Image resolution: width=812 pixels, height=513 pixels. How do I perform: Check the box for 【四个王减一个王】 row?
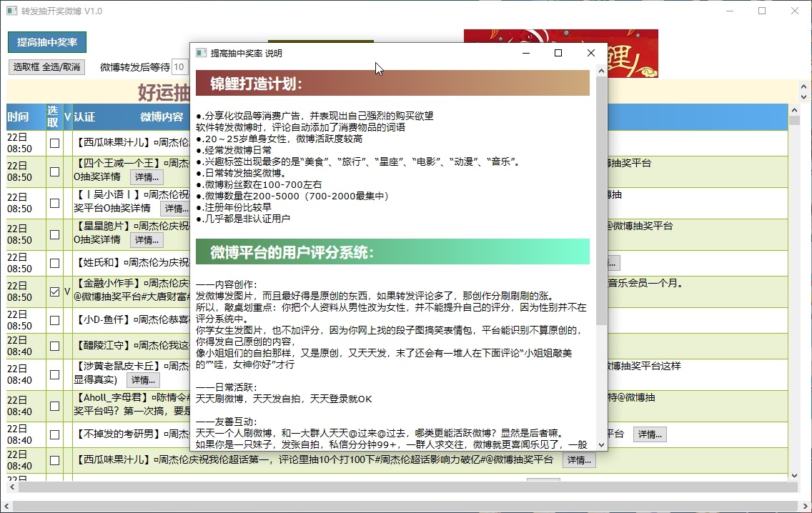click(54, 171)
